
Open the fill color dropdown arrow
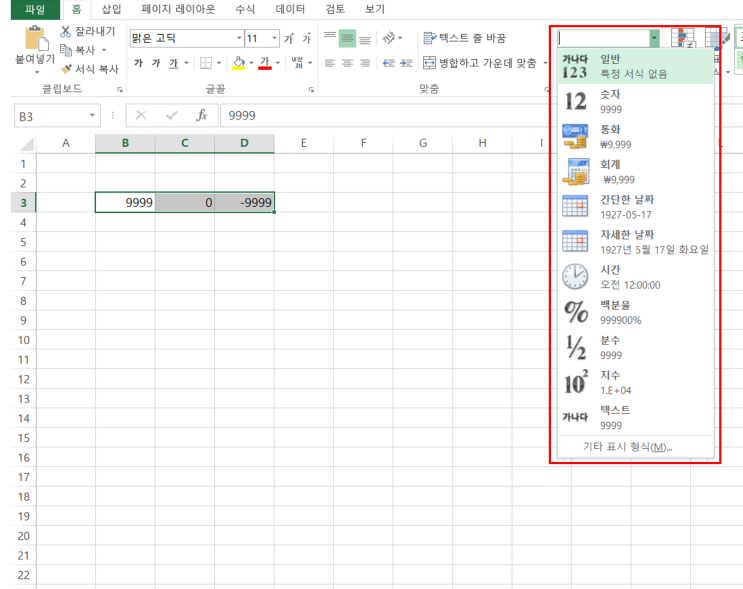(251, 63)
